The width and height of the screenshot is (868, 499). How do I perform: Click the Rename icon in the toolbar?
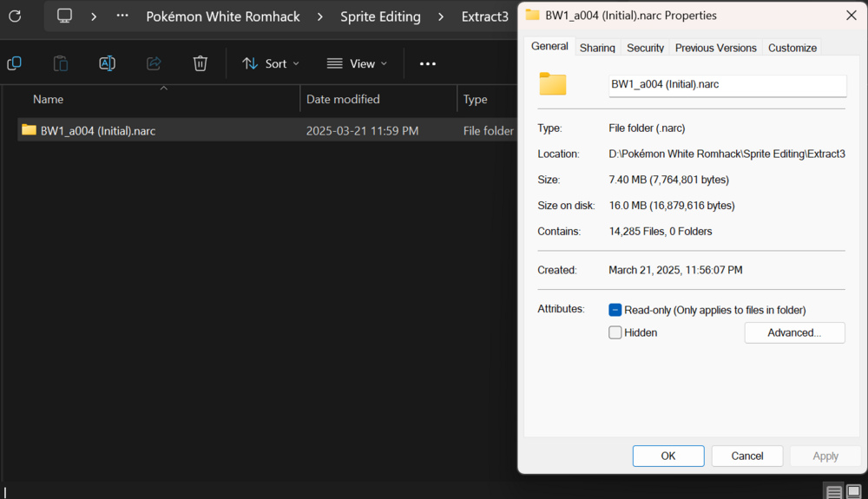pyautogui.click(x=107, y=63)
